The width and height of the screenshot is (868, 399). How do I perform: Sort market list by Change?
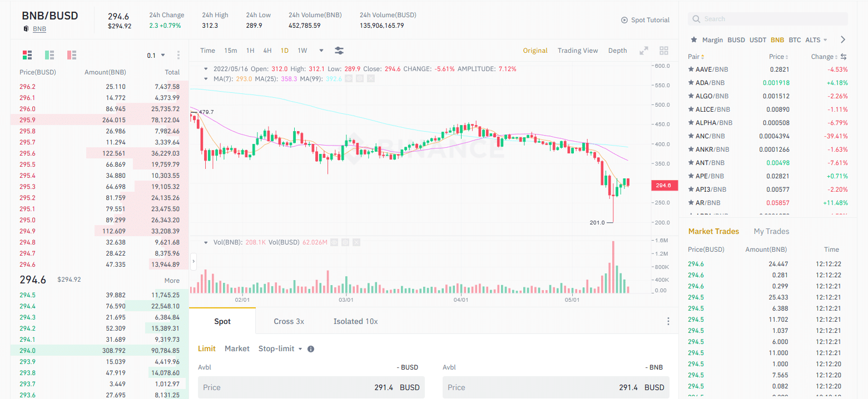coord(824,57)
